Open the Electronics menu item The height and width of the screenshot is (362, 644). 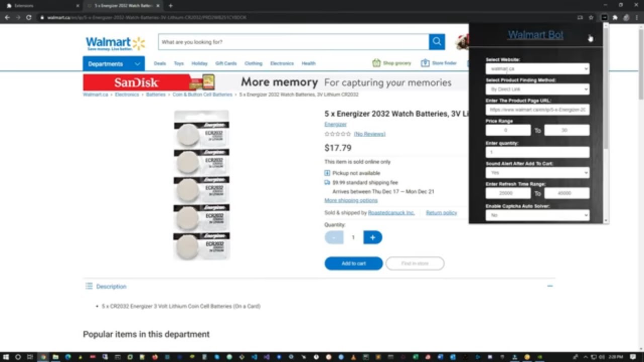282,64
